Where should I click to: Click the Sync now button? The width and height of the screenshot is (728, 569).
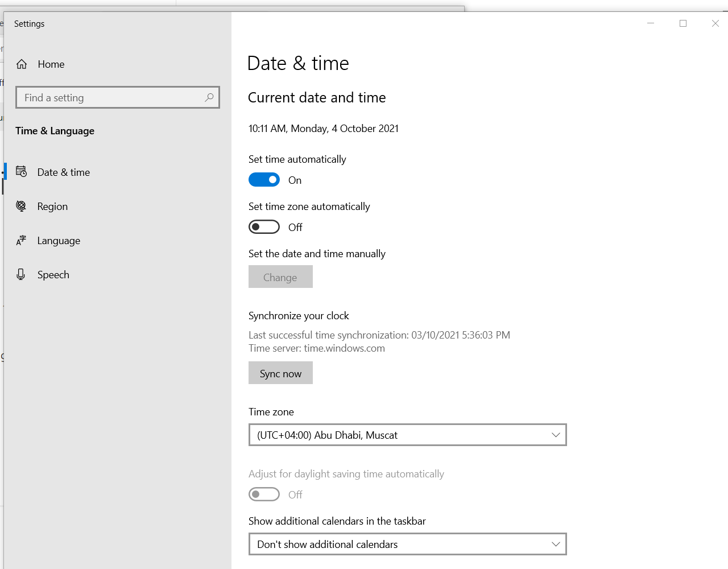(x=280, y=373)
